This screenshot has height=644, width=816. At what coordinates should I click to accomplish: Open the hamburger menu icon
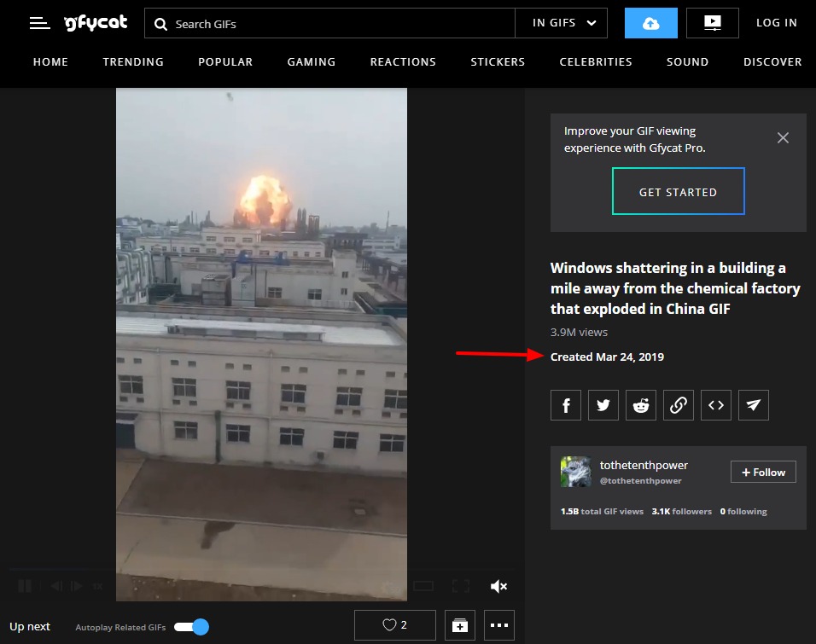tap(39, 23)
